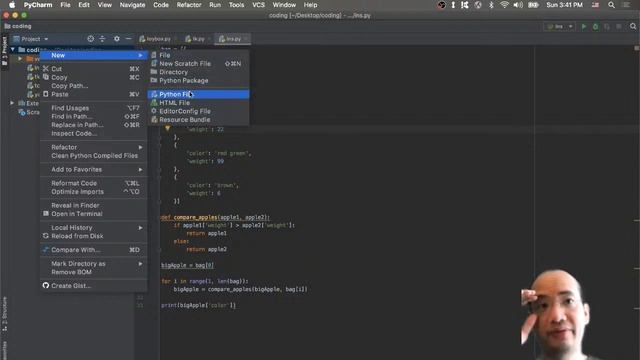The image size is (640, 360).
Task: Expand the coding project root folder arrow
Action: click(x=13, y=50)
